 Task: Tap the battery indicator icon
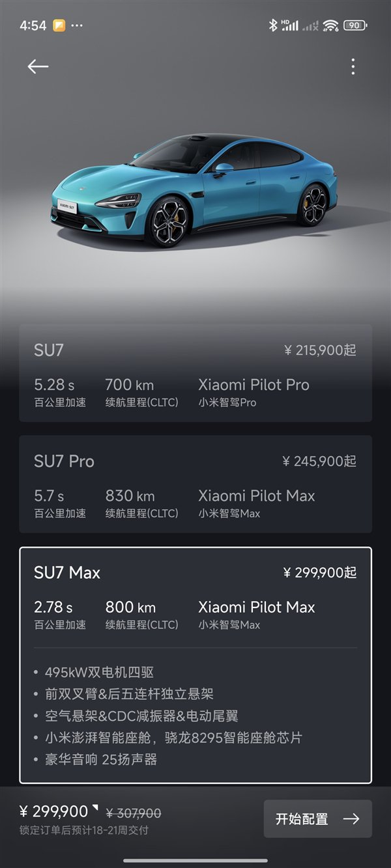click(355, 25)
